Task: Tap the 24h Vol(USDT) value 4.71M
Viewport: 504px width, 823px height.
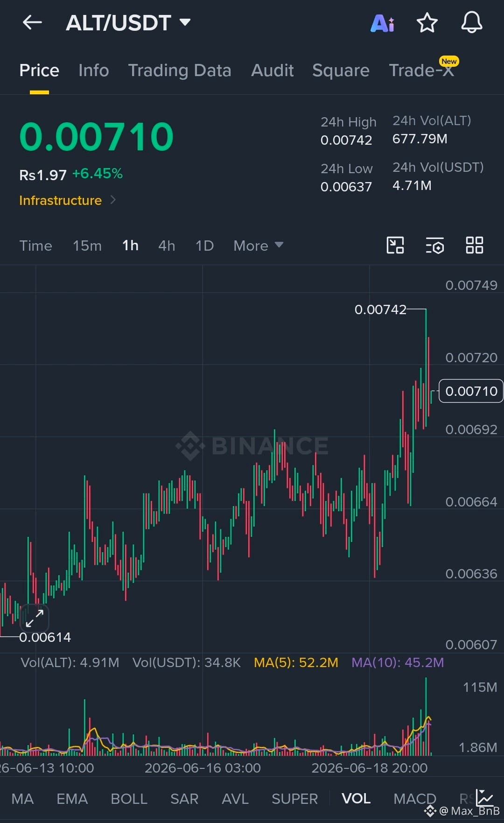Action: pyautogui.click(x=412, y=185)
